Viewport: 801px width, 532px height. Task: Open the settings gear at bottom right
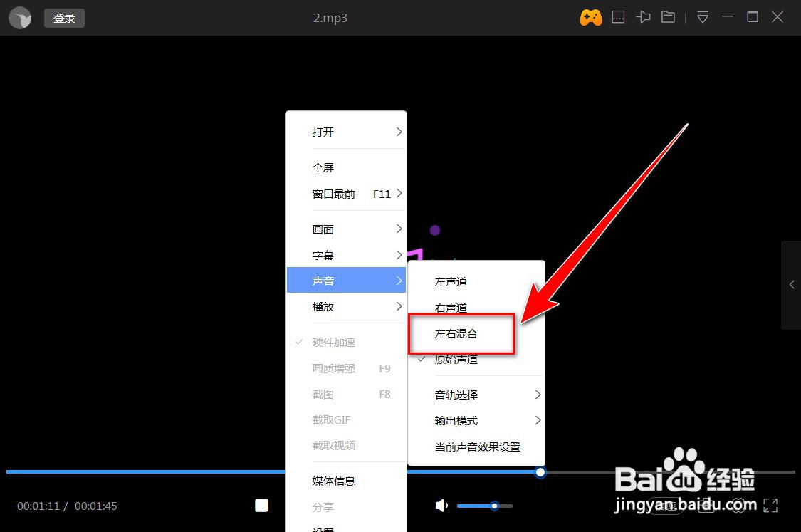739,506
